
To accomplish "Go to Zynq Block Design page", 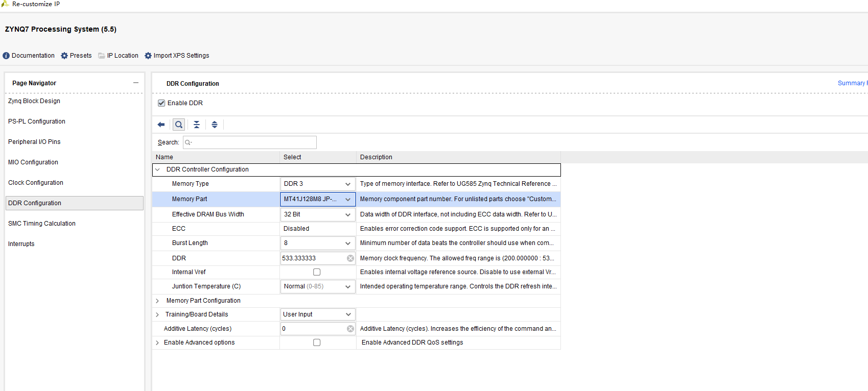I will pyautogui.click(x=34, y=101).
